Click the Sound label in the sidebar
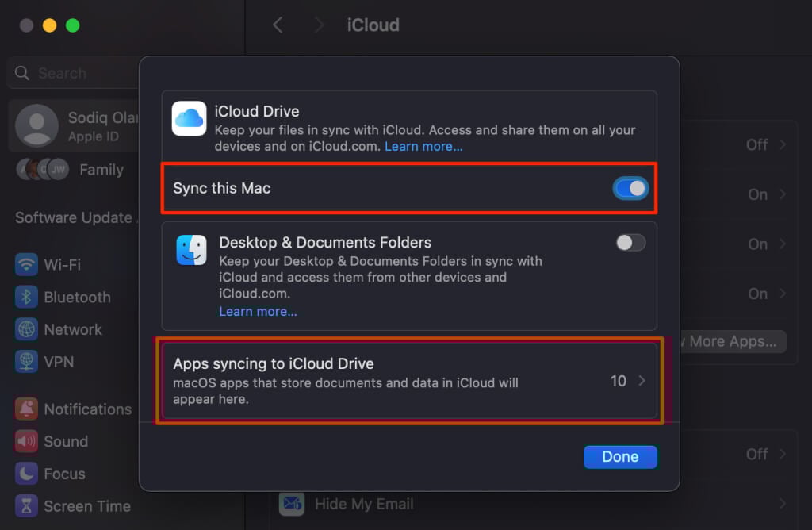This screenshot has height=530, width=812. 66,441
